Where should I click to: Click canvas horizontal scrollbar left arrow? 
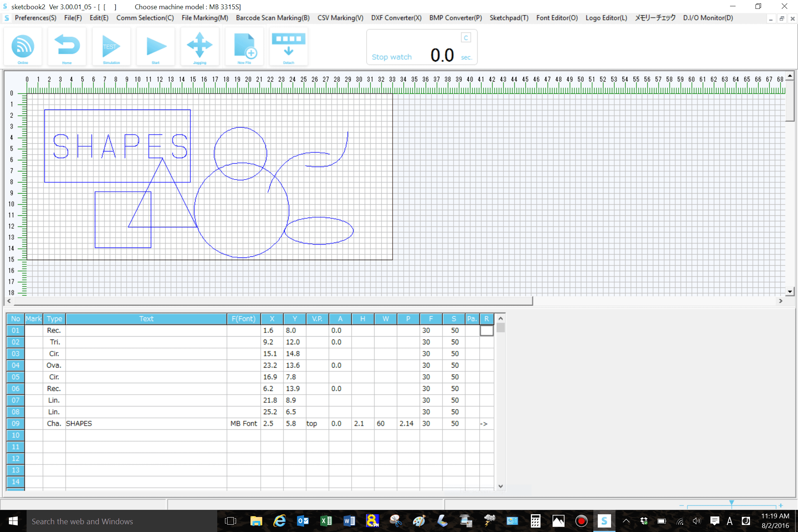9,301
